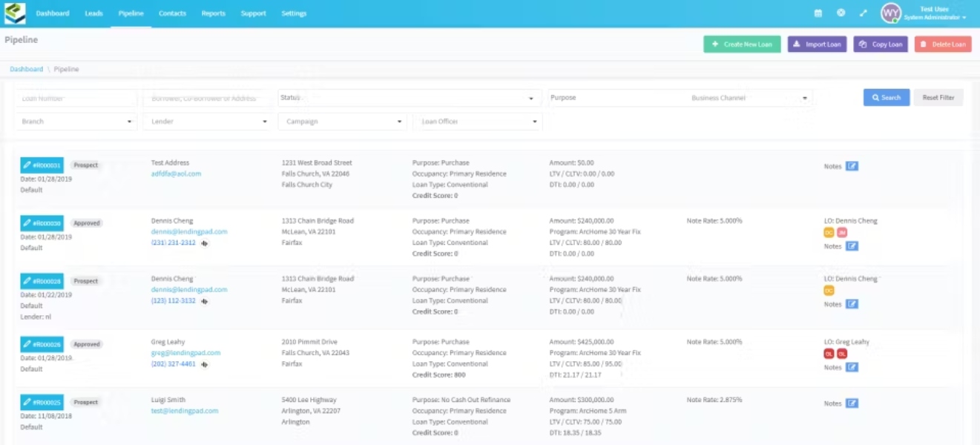Go to the Dashboard menu

coord(53,13)
